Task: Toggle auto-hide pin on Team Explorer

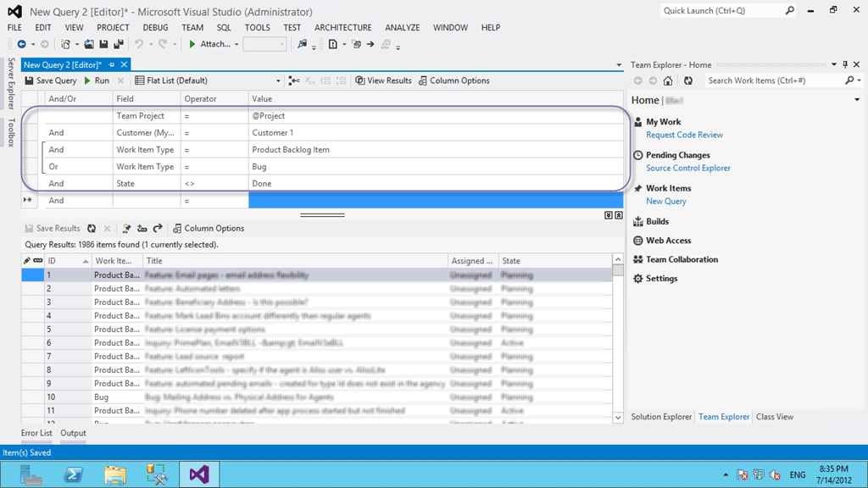Action: tap(845, 64)
